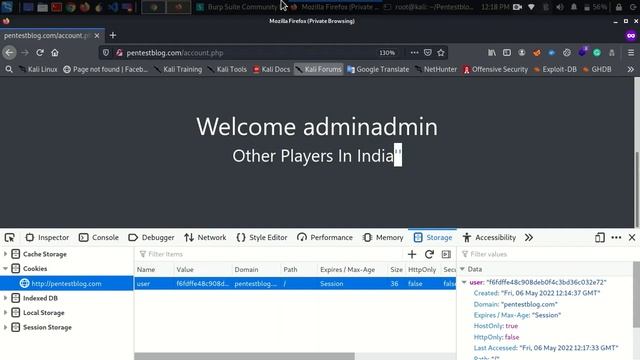Collapse the user cookie data entry
Image resolution: width=640 pixels, height=360 pixels.
pyautogui.click(x=464, y=282)
